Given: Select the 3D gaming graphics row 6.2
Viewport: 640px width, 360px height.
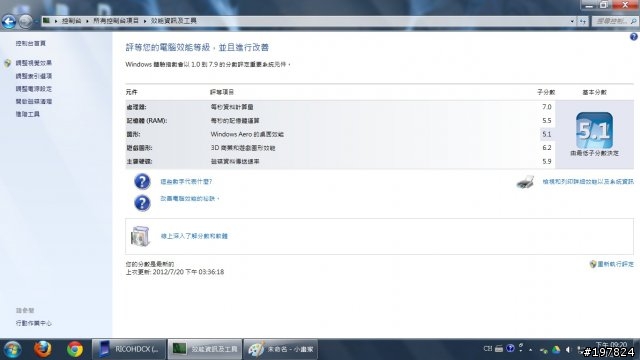Looking at the screenshot, I should [x=340, y=148].
